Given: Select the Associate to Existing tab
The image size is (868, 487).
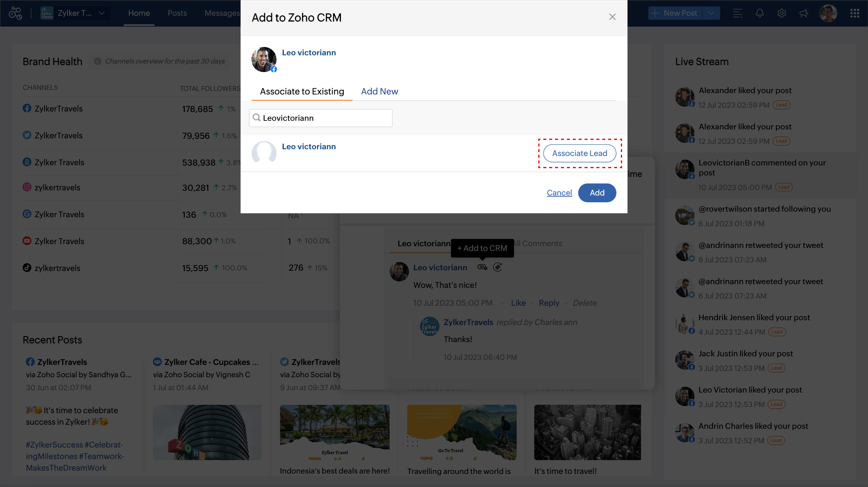Looking at the screenshot, I should point(302,91).
